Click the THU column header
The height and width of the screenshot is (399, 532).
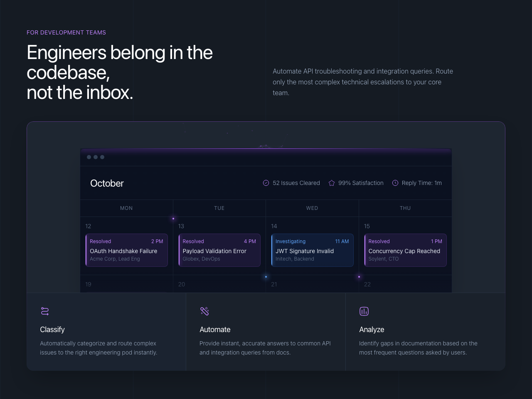(405, 208)
